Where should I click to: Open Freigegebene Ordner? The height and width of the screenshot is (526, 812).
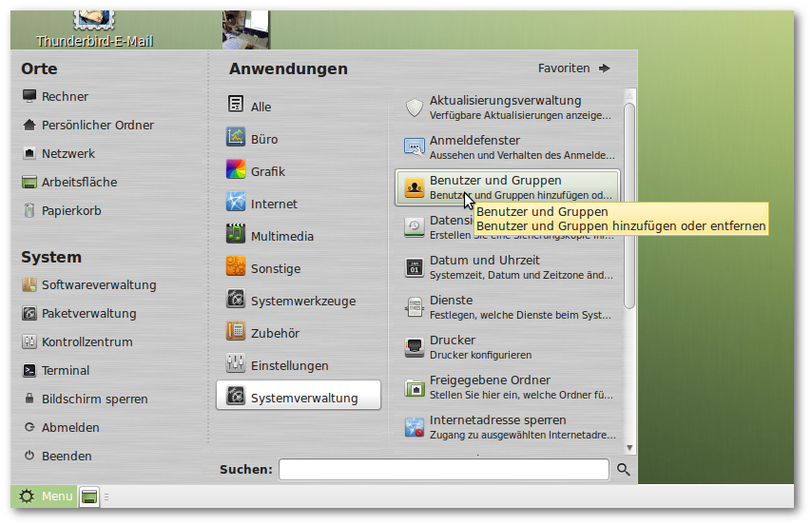[x=506, y=387]
